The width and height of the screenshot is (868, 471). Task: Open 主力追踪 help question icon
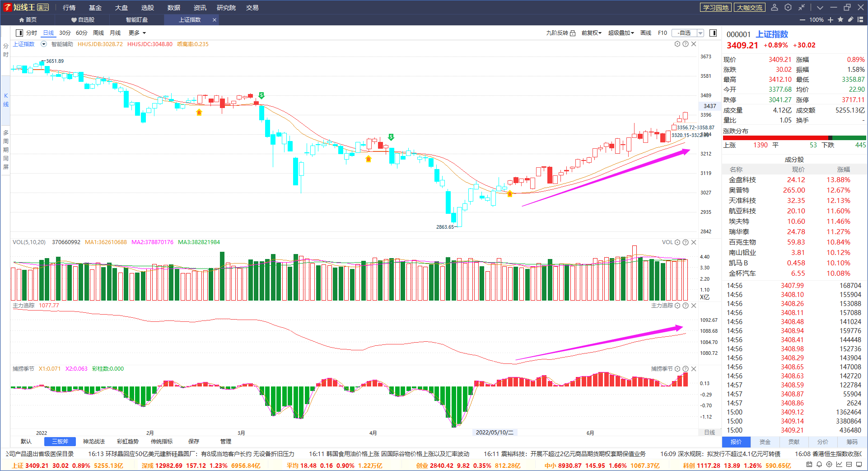(x=686, y=306)
